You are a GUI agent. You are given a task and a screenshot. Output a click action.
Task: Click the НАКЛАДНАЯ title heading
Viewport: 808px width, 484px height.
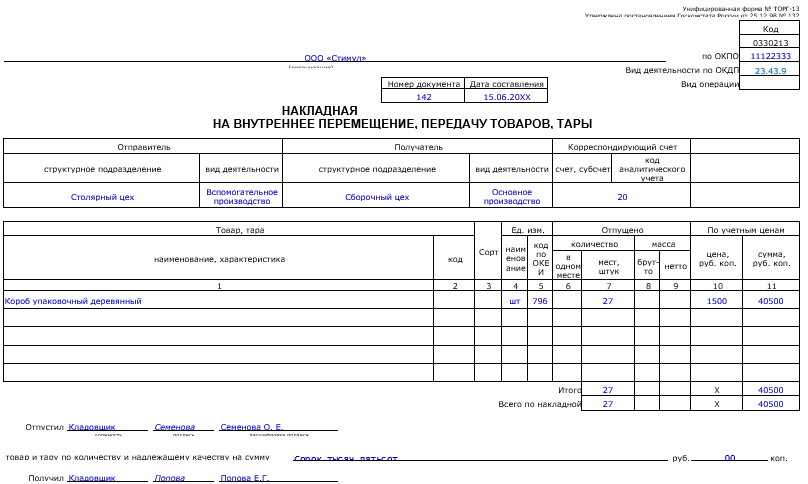click(x=319, y=111)
